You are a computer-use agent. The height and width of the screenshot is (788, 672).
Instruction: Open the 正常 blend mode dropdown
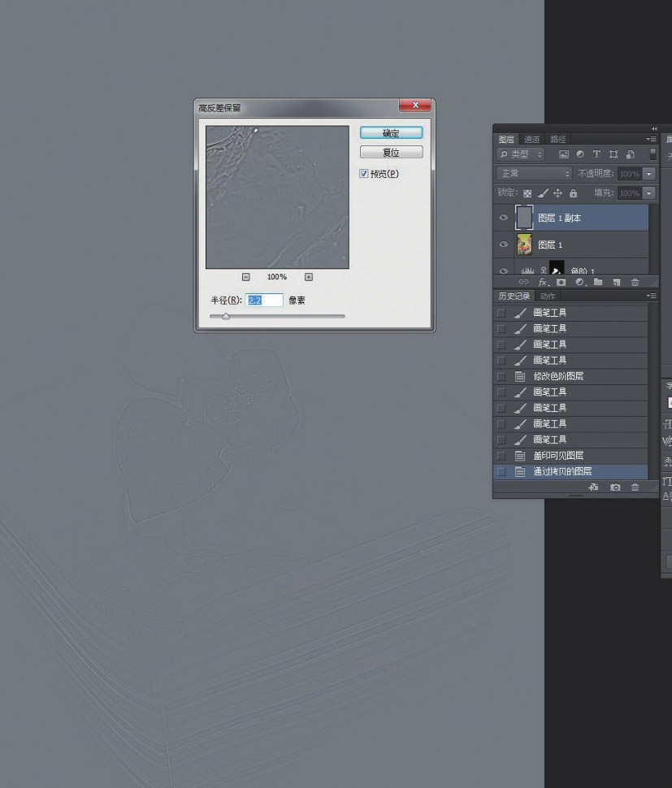tap(535, 174)
